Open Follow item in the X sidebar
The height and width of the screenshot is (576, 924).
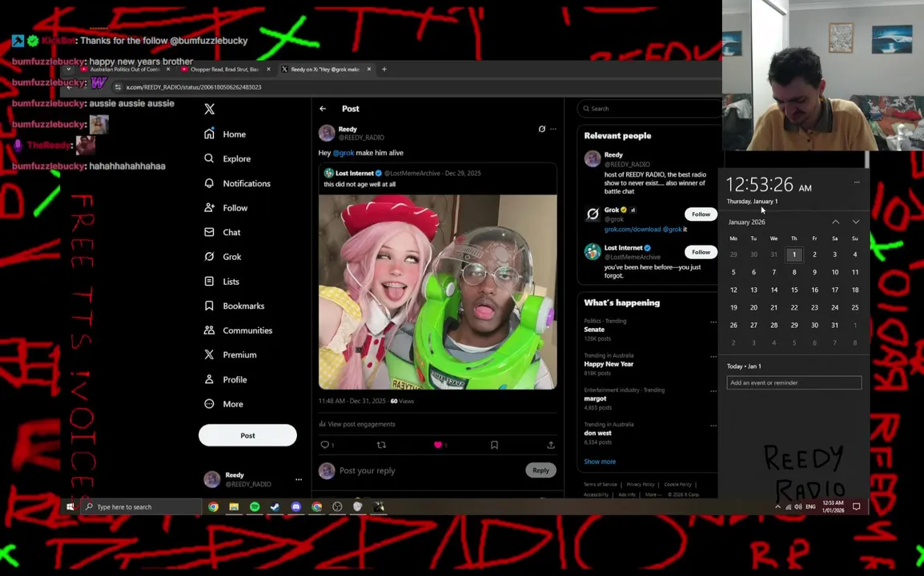pyautogui.click(x=226, y=208)
